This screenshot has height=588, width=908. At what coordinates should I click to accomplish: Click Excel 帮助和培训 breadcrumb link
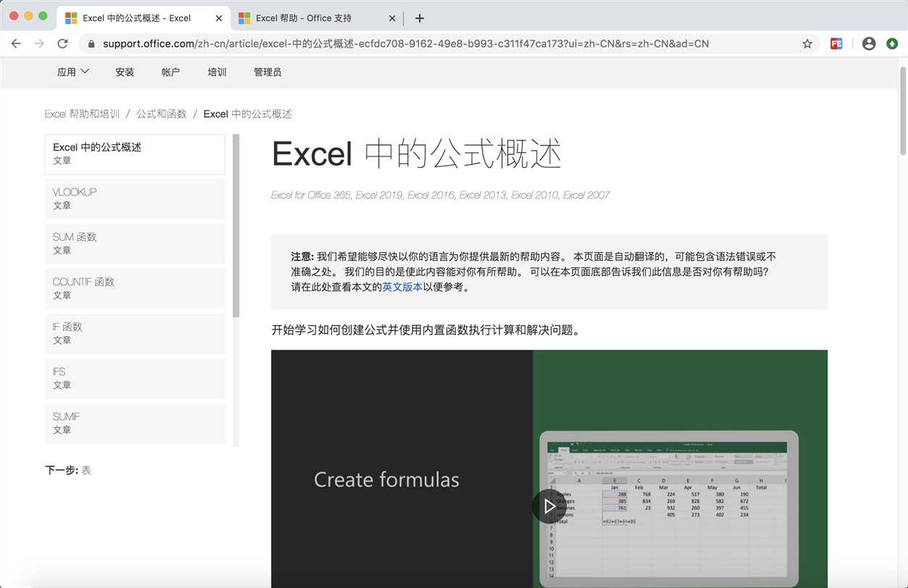click(82, 114)
